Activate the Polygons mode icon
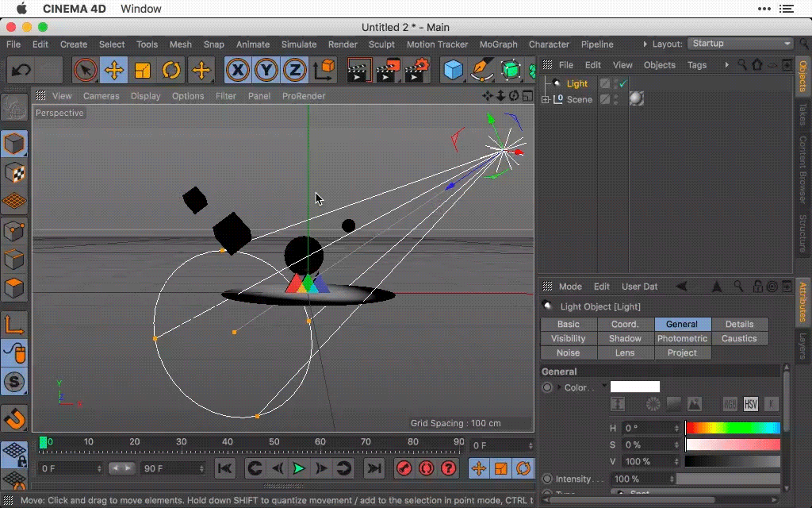 pos(14,287)
